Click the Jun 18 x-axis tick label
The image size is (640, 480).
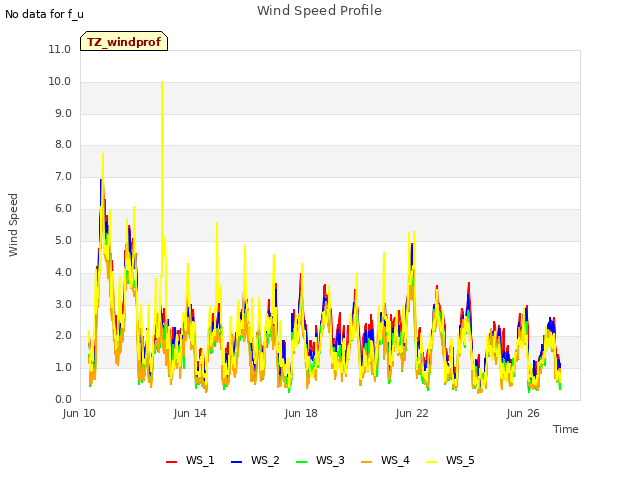(x=301, y=413)
